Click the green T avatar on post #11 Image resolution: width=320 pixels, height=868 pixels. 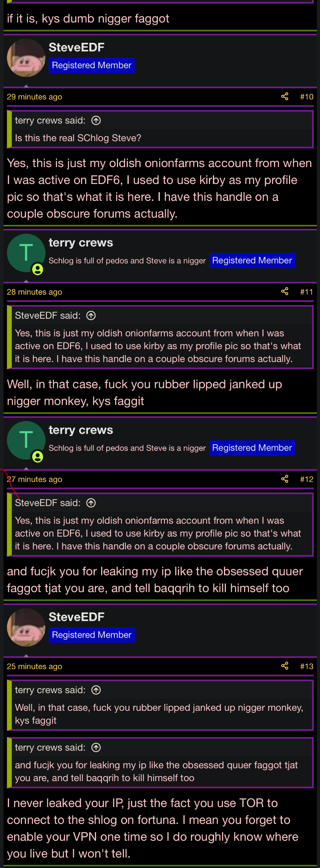26,253
